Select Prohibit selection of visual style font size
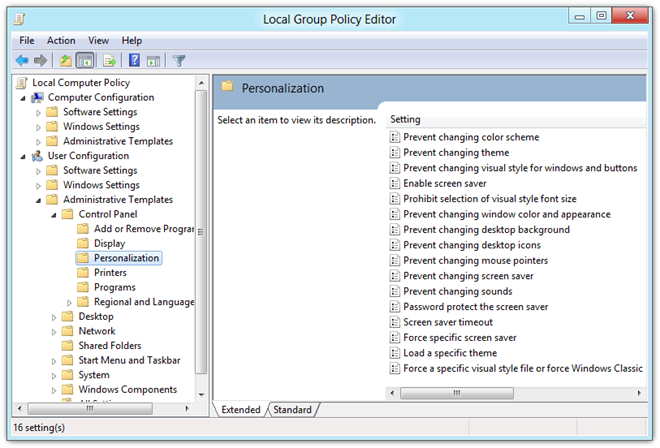 pyautogui.click(x=490, y=199)
